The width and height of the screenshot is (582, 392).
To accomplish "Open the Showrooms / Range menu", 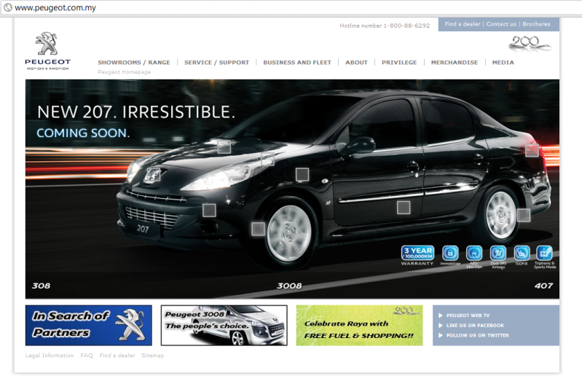I will pyautogui.click(x=134, y=63).
